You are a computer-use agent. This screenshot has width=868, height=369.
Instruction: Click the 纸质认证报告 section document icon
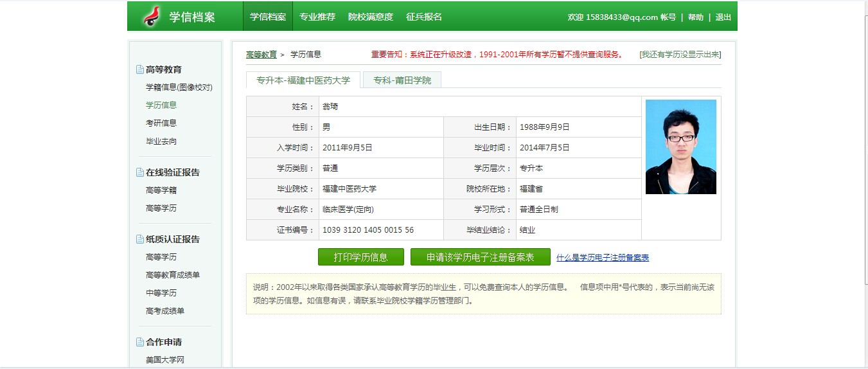point(140,239)
